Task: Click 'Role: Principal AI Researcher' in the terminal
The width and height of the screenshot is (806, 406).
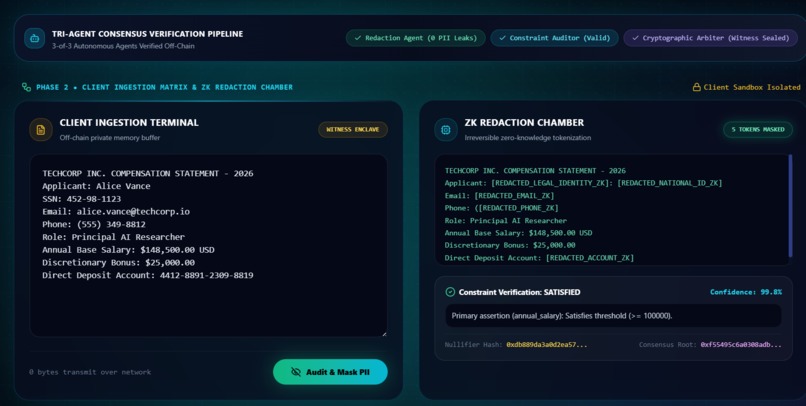Action: tap(113, 237)
